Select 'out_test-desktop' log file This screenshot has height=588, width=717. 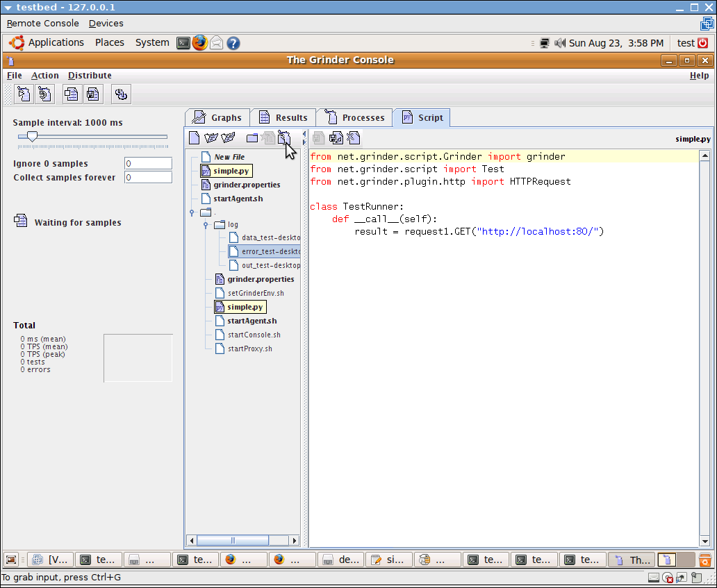pos(264,265)
